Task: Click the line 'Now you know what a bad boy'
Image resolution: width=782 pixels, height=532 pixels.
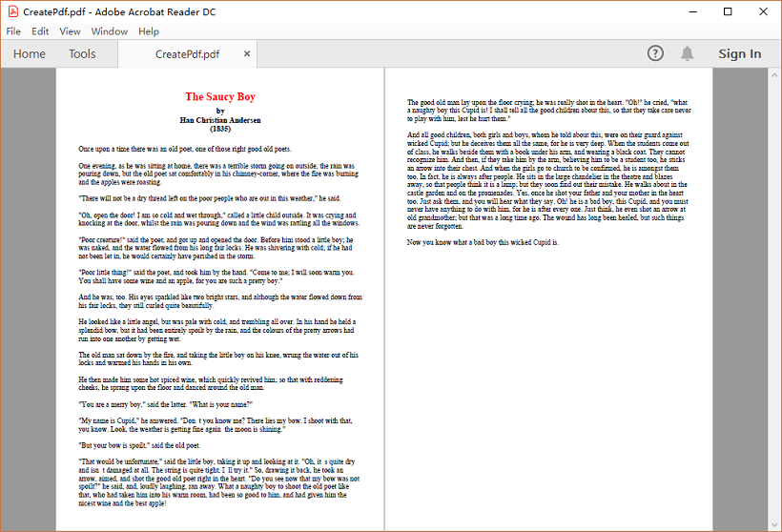Action: tap(483, 242)
